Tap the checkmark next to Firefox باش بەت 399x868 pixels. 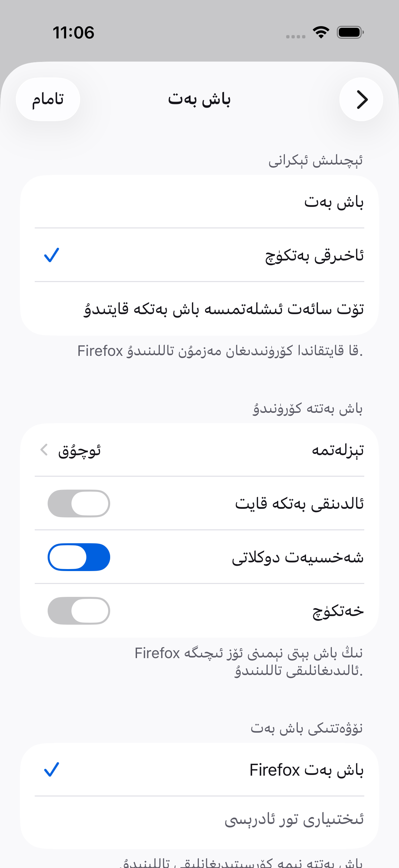(x=52, y=770)
